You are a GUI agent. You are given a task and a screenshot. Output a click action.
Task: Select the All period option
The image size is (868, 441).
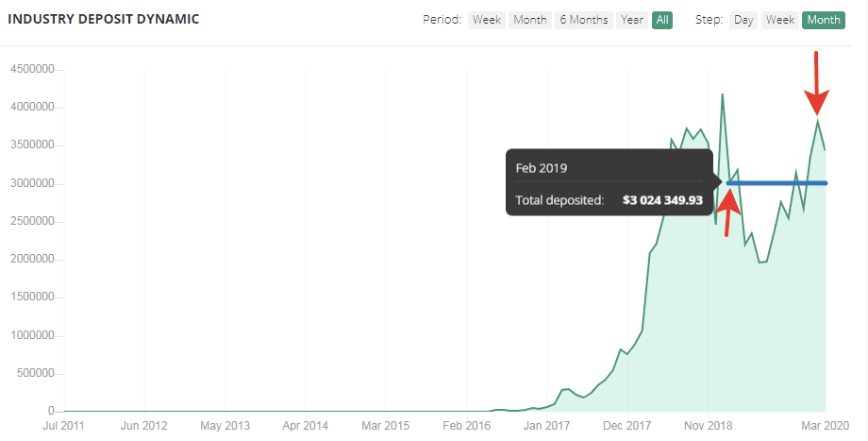pos(662,20)
